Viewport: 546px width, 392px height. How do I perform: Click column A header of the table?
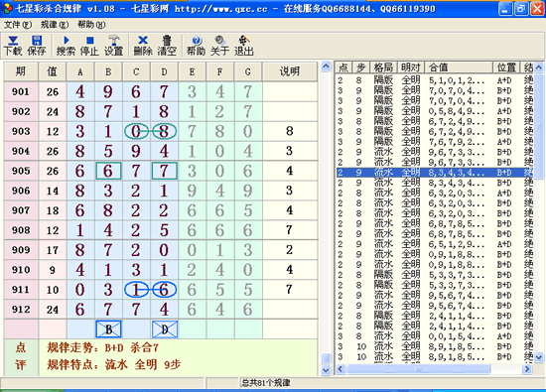(x=80, y=71)
